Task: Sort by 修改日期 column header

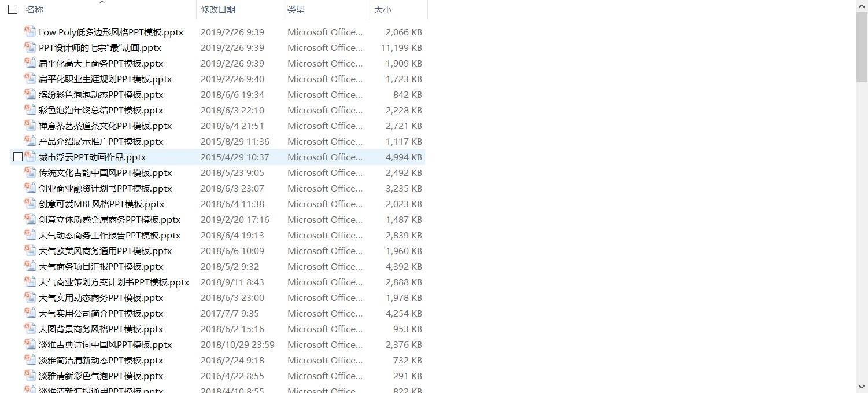Action: coord(218,10)
